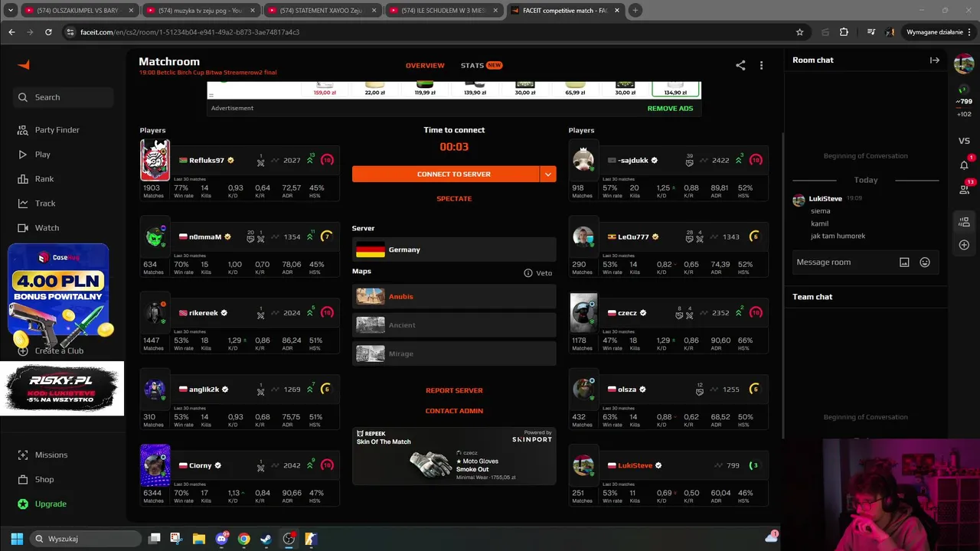Click the plus circle in right rail
The image size is (980, 551).
(964, 245)
